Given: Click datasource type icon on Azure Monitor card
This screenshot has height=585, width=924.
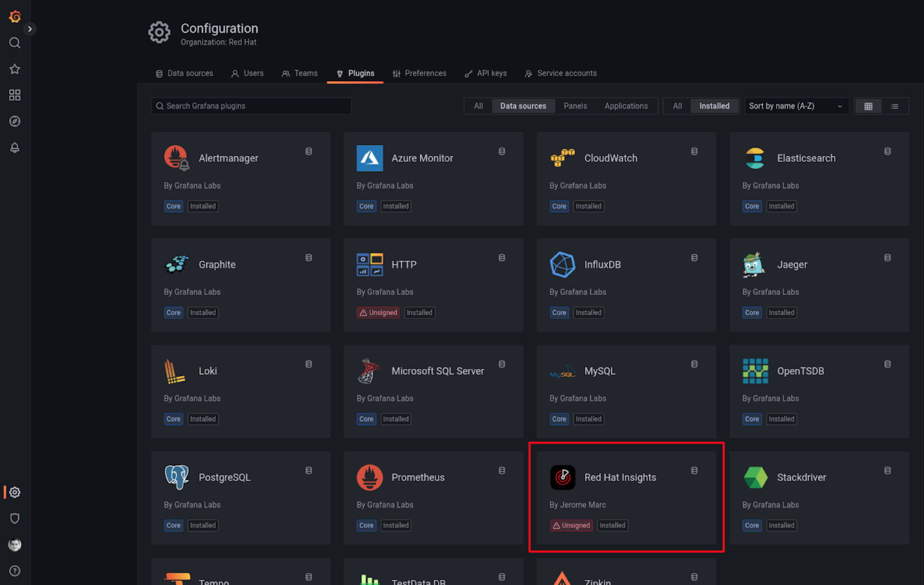Looking at the screenshot, I should tap(502, 151).
